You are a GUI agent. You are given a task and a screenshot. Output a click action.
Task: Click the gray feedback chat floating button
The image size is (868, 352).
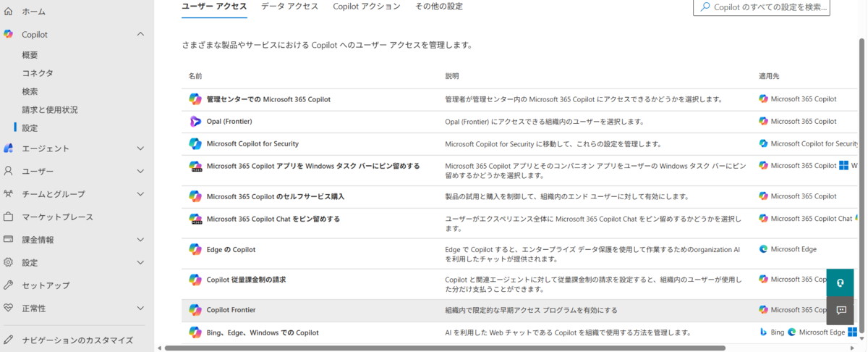[x=841, y=310]
